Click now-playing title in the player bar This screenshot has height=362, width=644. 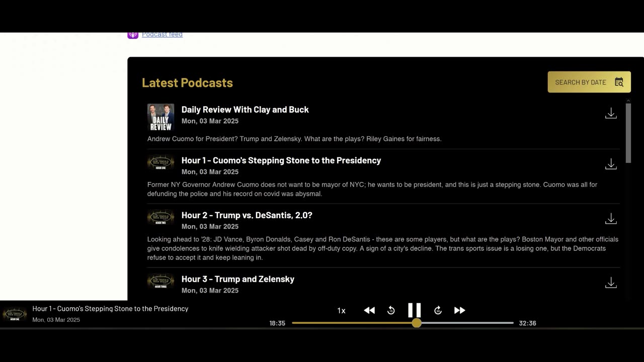[x=110, y=309]
